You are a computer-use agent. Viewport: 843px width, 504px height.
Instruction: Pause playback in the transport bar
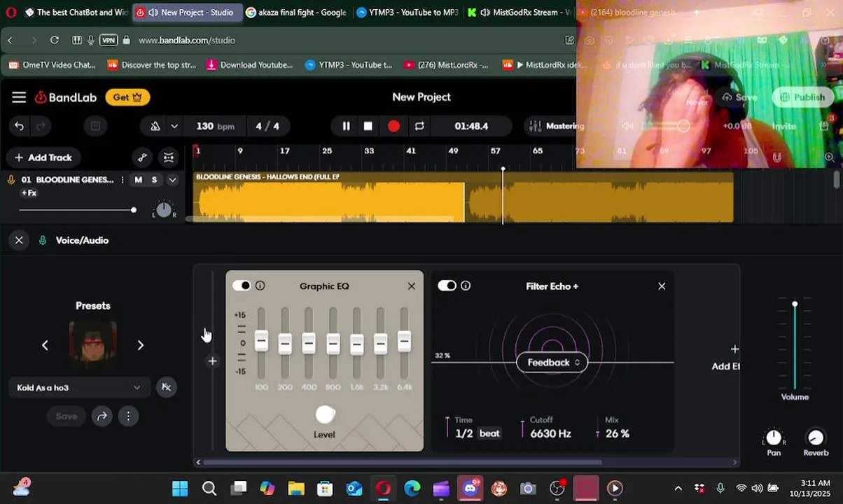click(346, 126)
